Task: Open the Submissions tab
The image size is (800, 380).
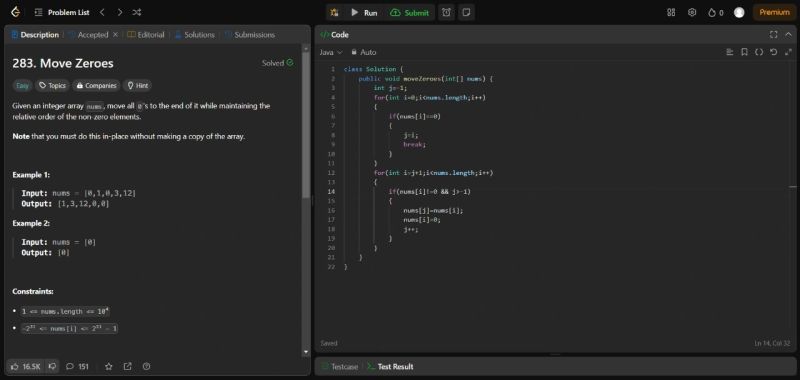Action: tap(249, 35)
